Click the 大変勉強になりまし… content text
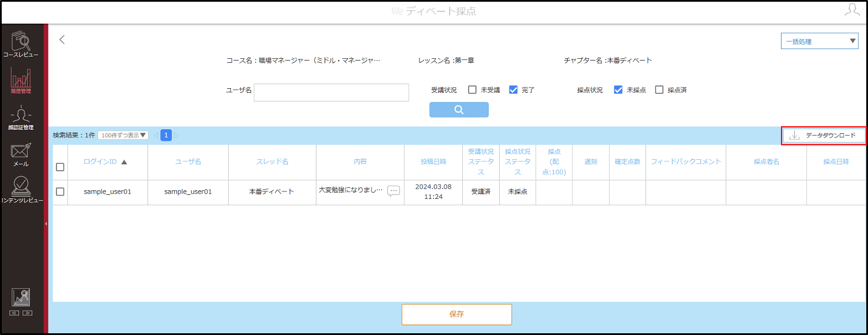Screen dimensions: 868x335 (350, 189)
